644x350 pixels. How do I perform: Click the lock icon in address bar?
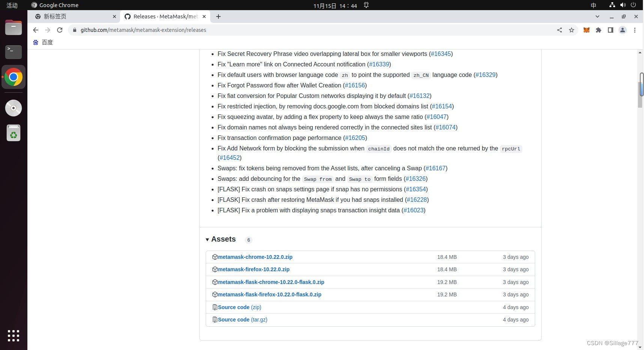[x=75, y=30]
